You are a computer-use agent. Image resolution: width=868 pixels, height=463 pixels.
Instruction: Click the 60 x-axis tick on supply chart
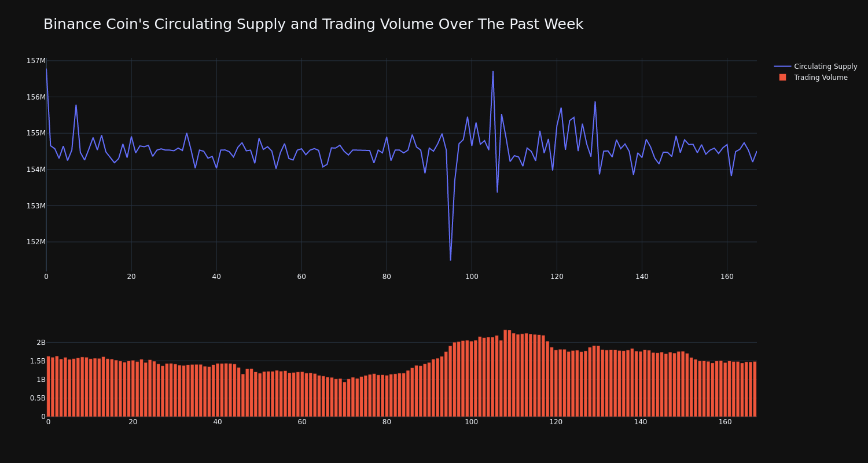pyautogui.click(x=301, y=277)
